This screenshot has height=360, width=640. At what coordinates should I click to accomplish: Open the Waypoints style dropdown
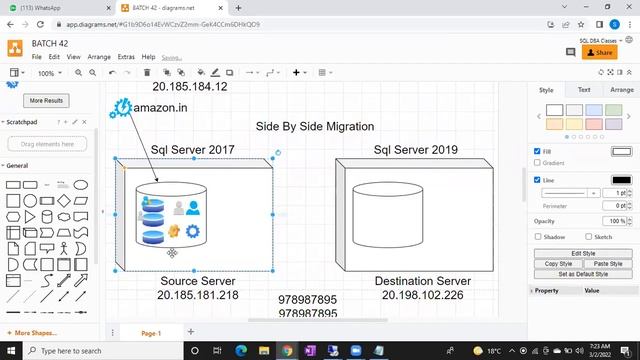click(273, 73)
